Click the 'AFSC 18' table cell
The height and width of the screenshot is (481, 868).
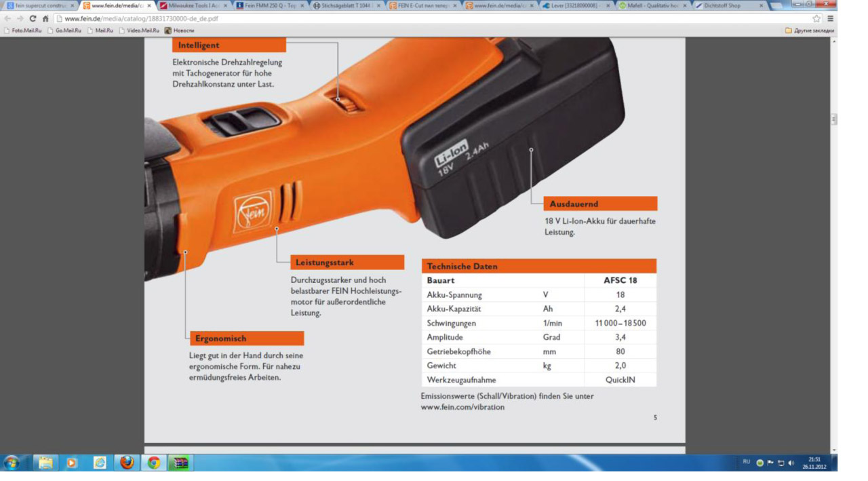click(620, 280)
